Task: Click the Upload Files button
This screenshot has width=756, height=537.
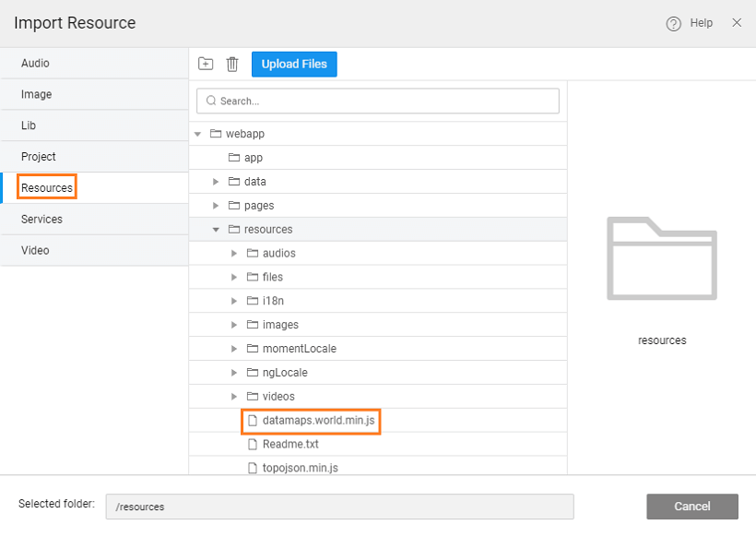Action: coord(294,64)
